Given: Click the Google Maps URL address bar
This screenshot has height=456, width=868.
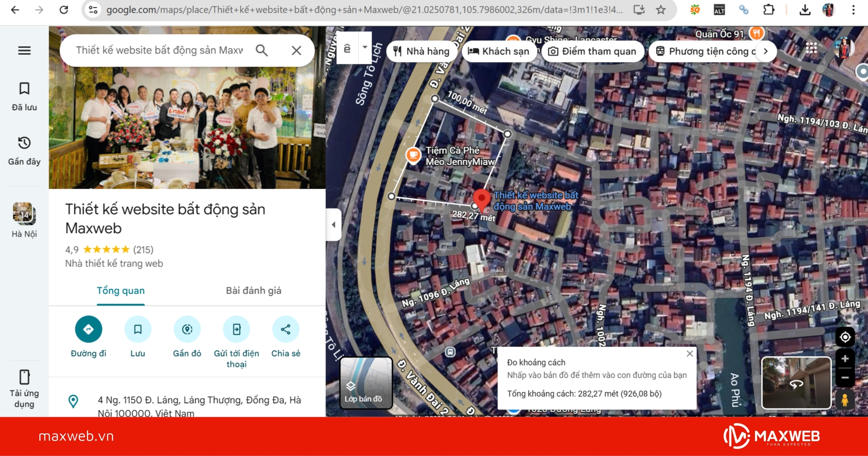Looking at the screenshot, I should tap(364, 10).
